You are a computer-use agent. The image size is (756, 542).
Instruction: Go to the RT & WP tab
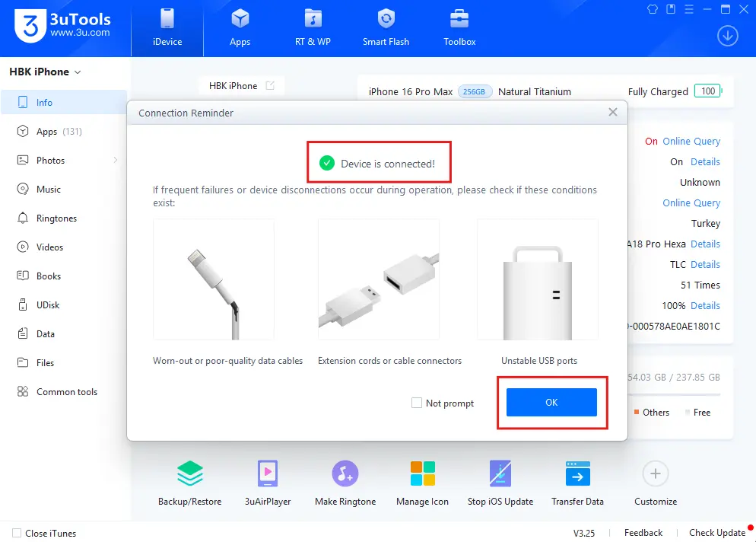313,28
